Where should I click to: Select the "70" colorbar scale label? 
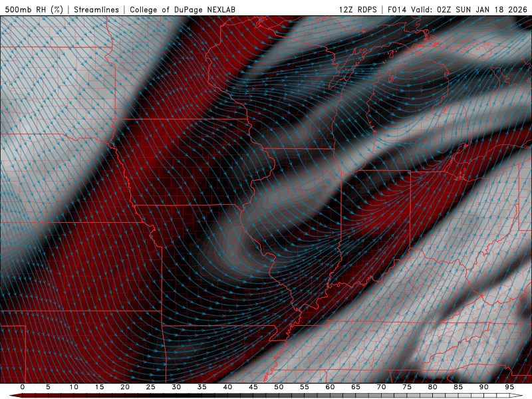click(381, 387)
